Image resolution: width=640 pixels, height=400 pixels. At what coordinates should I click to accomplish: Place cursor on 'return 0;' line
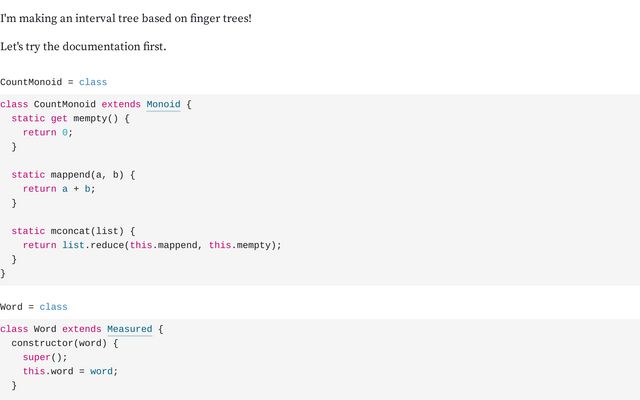(x=48, y=132)
